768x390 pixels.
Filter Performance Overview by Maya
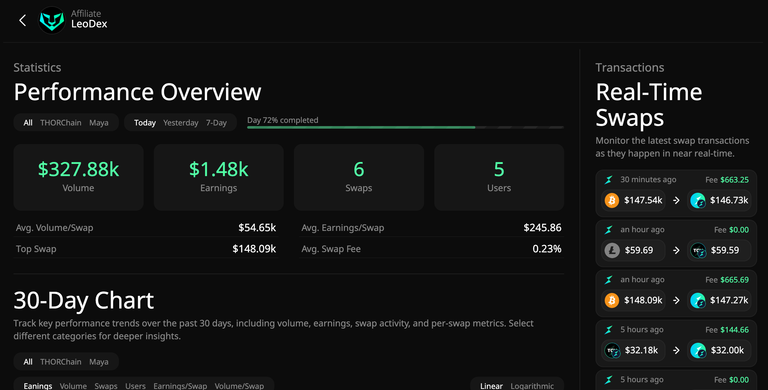point(98,122)
